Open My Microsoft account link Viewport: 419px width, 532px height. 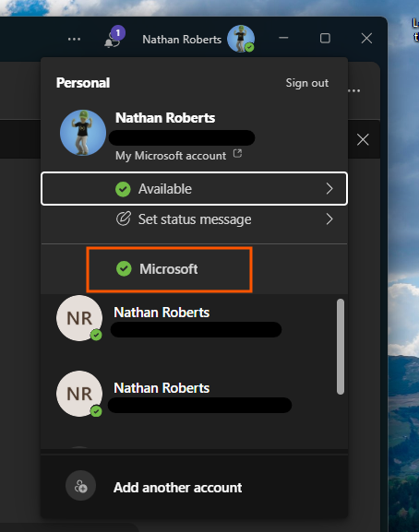[x=171, y=156]
